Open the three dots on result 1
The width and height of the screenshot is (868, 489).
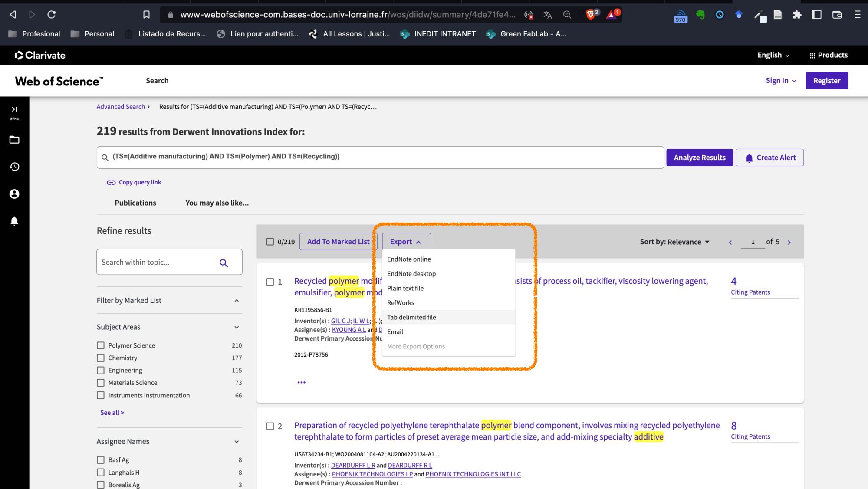click(301, 382)
